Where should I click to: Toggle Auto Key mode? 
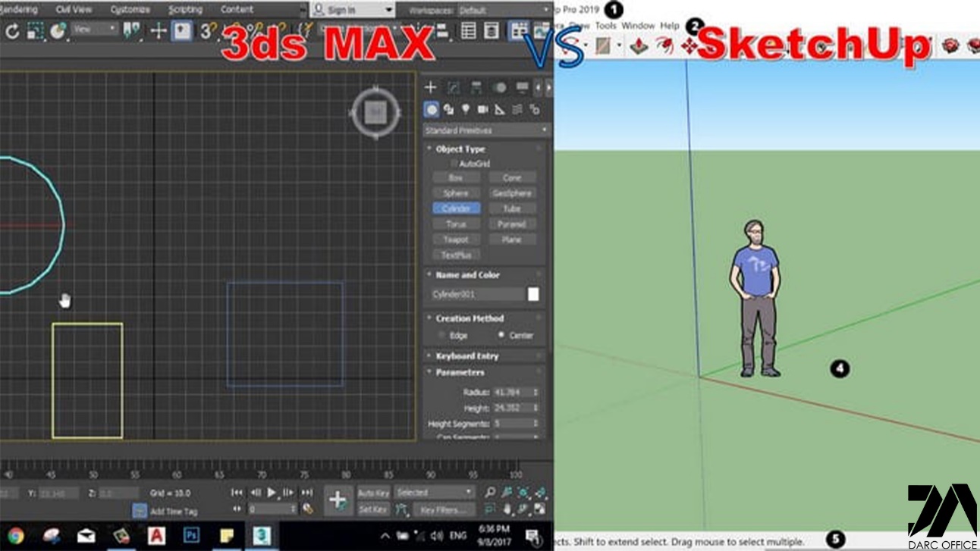click(x=373, y=493)
